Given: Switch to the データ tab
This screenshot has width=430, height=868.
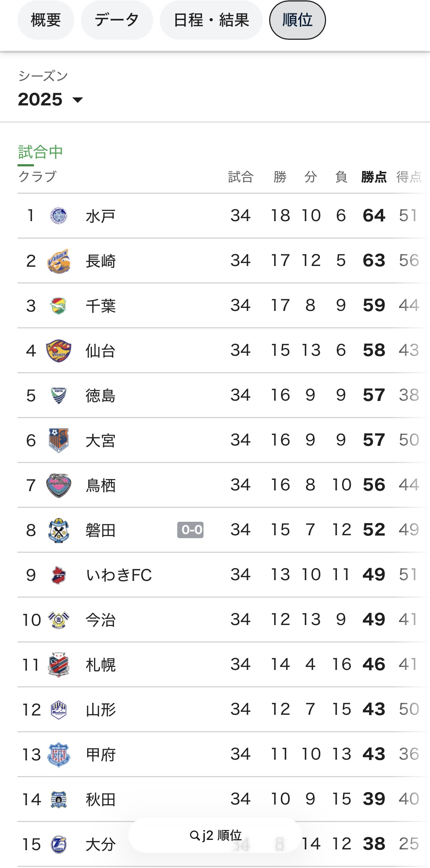Looking at the screenshot, I should tap(117, 20).
